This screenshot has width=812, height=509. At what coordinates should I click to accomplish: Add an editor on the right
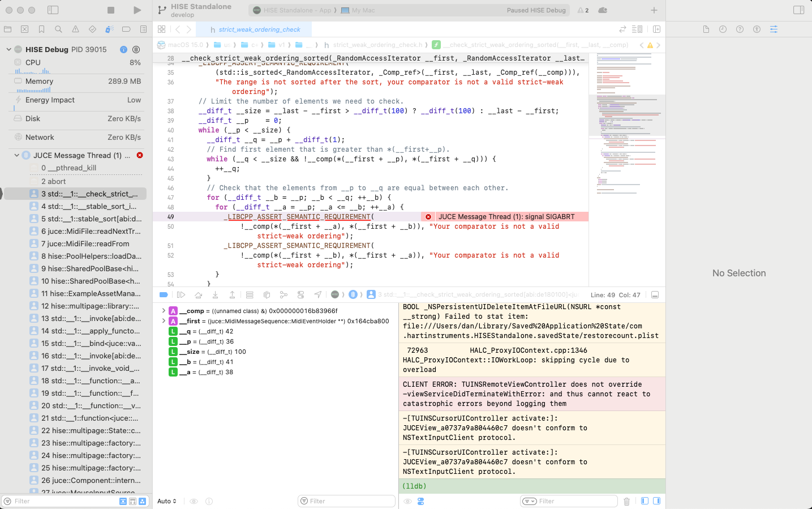[657, 29]
